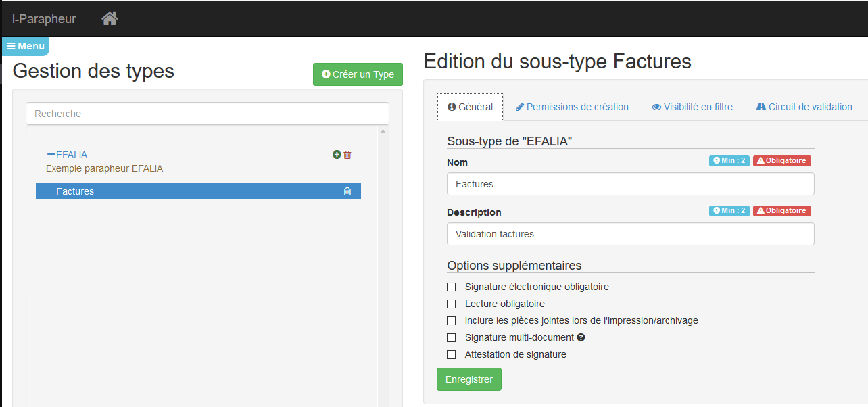The image size is (868, 407).
Task: Click the trash icon on EFALIA row
Action: tap(347, 155)
